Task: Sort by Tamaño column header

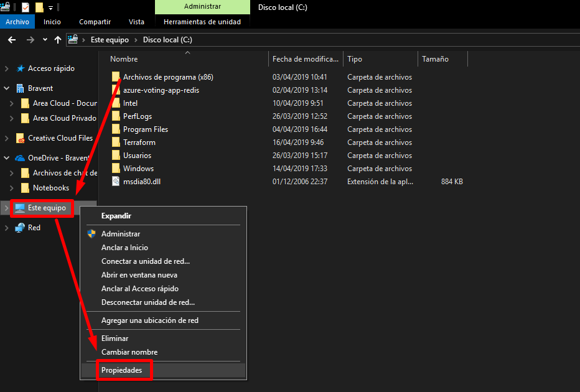Action: (x=436, y=58)
